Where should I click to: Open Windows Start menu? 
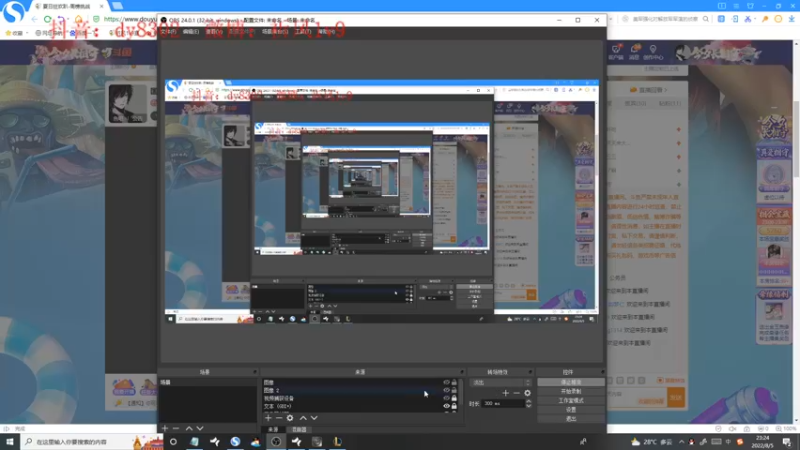coord(10,441)
